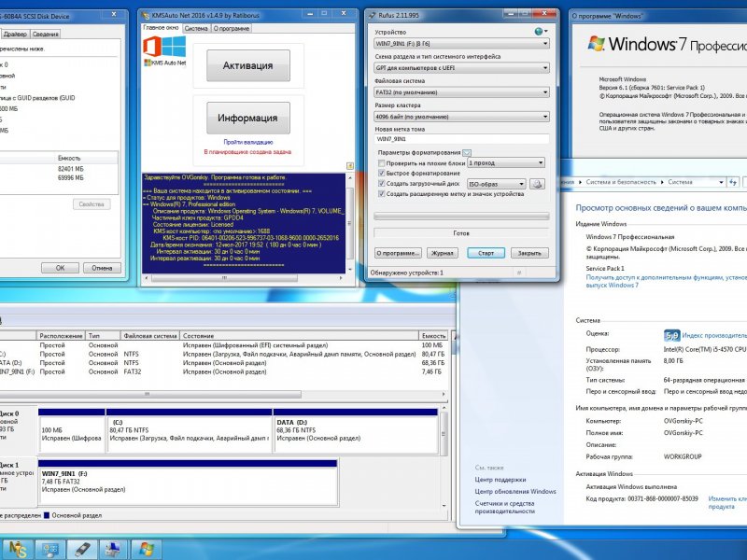The height and width of the screenshot is (560, 747).
Task: Click the Windows 7 logo in About dialog
Action: (x=596, y=43)
